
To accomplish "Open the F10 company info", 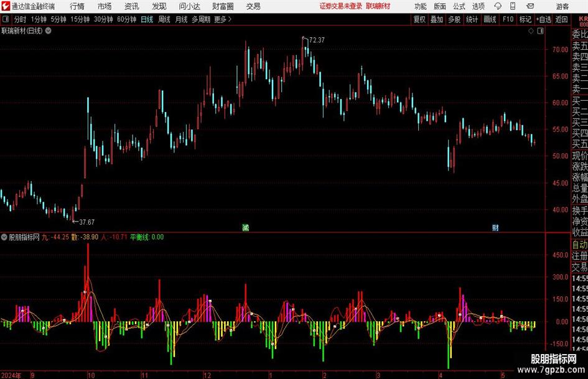I will [508, 19].
